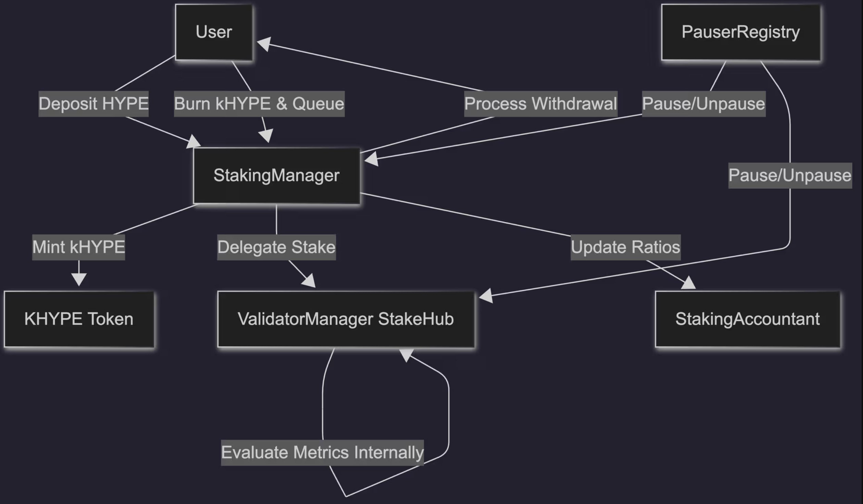Select the KHYPE Token node
This screenshot has height=504, width=863.
pos(79,319)
